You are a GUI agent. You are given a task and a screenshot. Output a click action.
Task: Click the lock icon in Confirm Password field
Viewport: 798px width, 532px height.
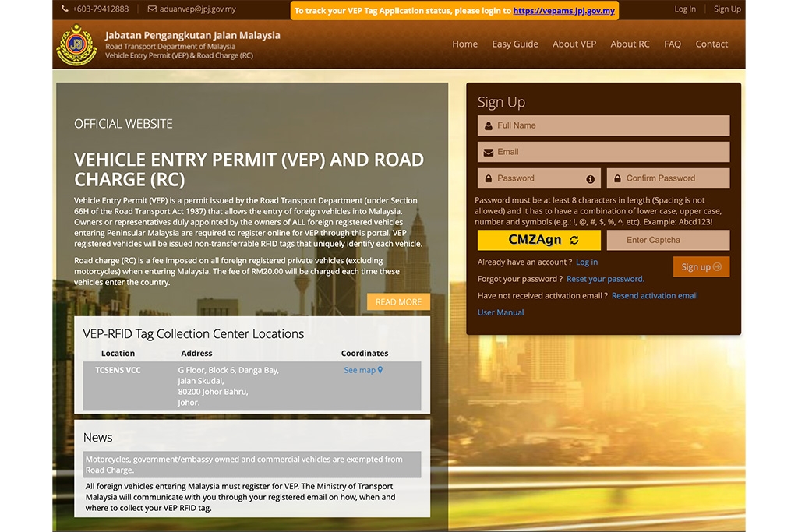[x=617, y=178]
